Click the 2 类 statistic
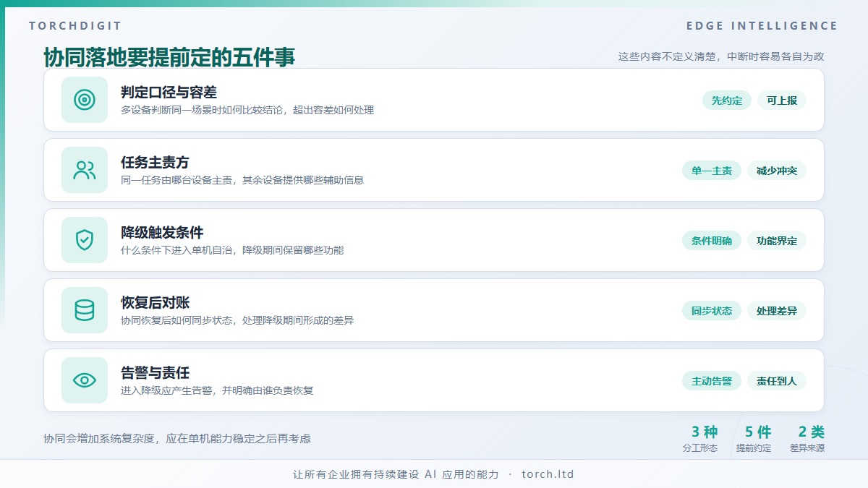Screen dimensions: 868x488 tap(811, 432)
